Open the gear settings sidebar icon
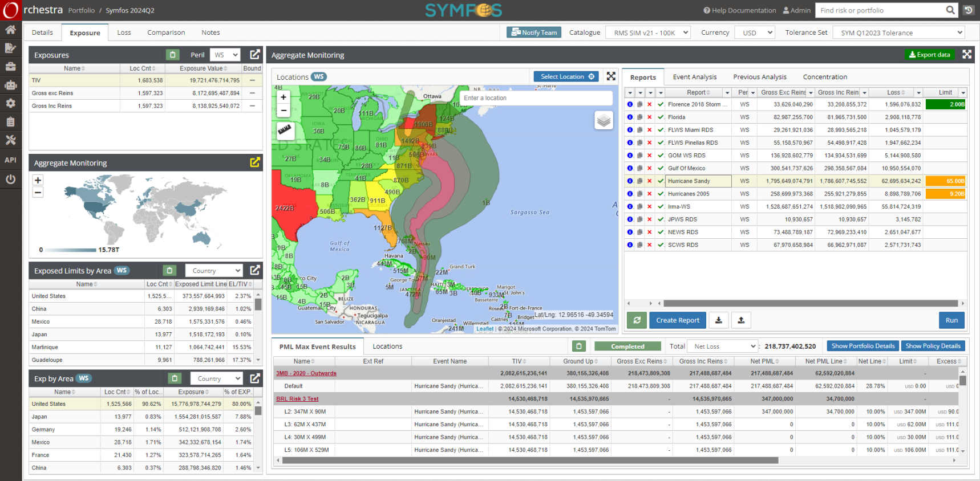980x481 pixels. click(x=10, y=103)
